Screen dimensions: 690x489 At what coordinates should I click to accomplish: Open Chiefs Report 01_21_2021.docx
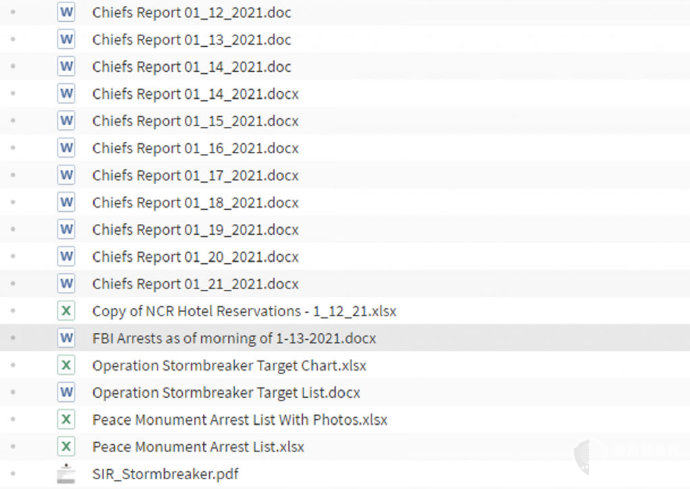195,284
